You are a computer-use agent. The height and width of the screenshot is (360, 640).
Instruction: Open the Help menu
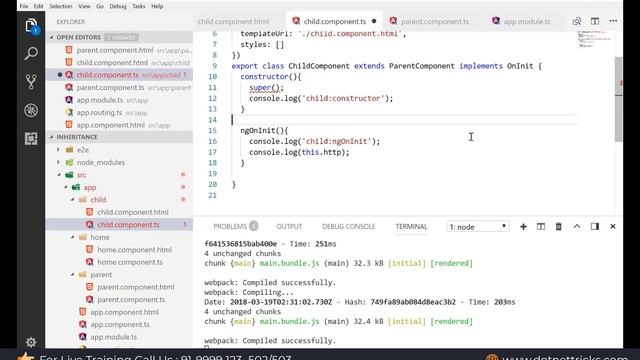(157, 6)
